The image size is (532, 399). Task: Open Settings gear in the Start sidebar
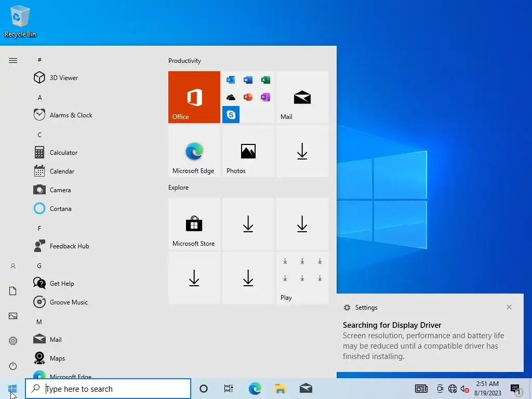13,341
